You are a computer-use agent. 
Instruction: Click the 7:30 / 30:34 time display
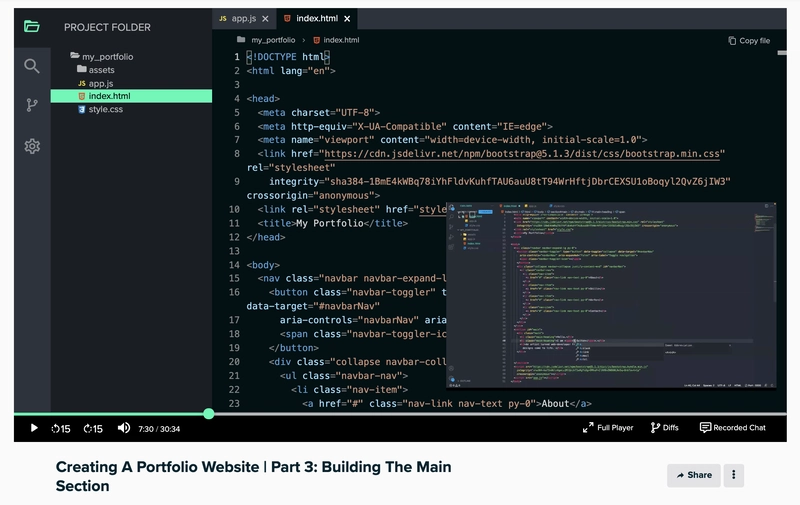click(x=159, y=429)
